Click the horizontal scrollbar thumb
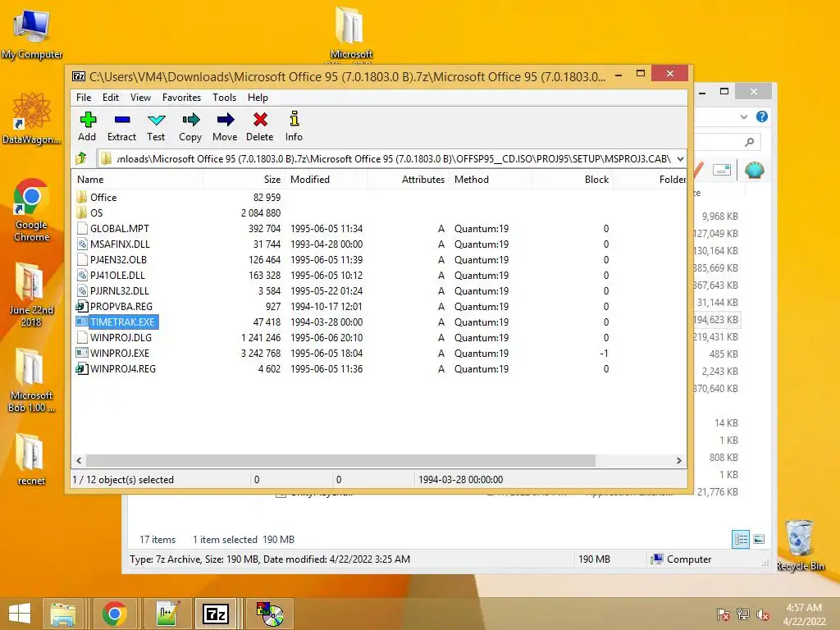Image resolution: width=840 pixels, height=630 pixels. [x=340, y=460]
